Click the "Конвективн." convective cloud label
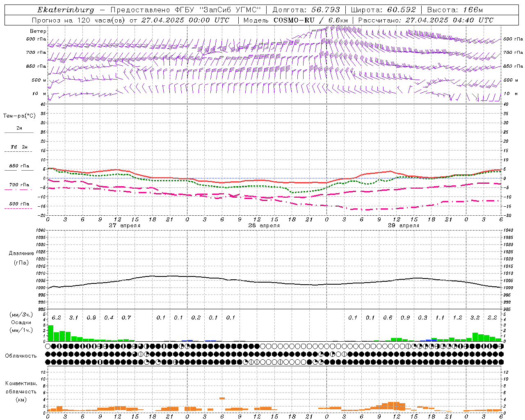 [21, 383]
